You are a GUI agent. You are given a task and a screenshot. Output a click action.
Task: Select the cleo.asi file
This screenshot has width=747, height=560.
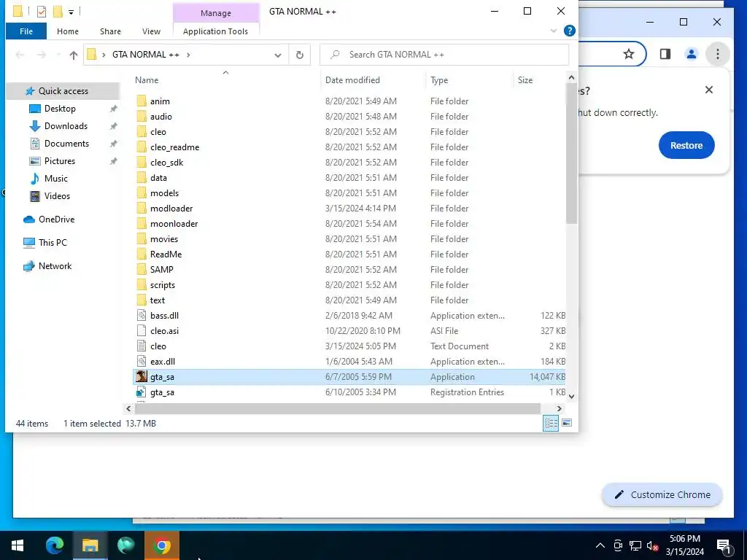tap(349, 331)
